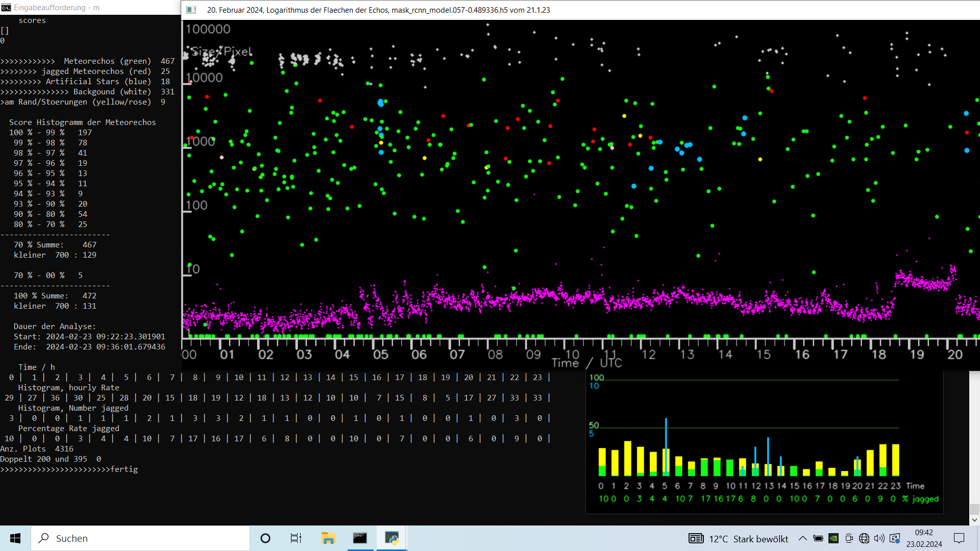Click the 'Artificial Stars (blue)' line
This screenshot has height=551, width=980.
85,82
